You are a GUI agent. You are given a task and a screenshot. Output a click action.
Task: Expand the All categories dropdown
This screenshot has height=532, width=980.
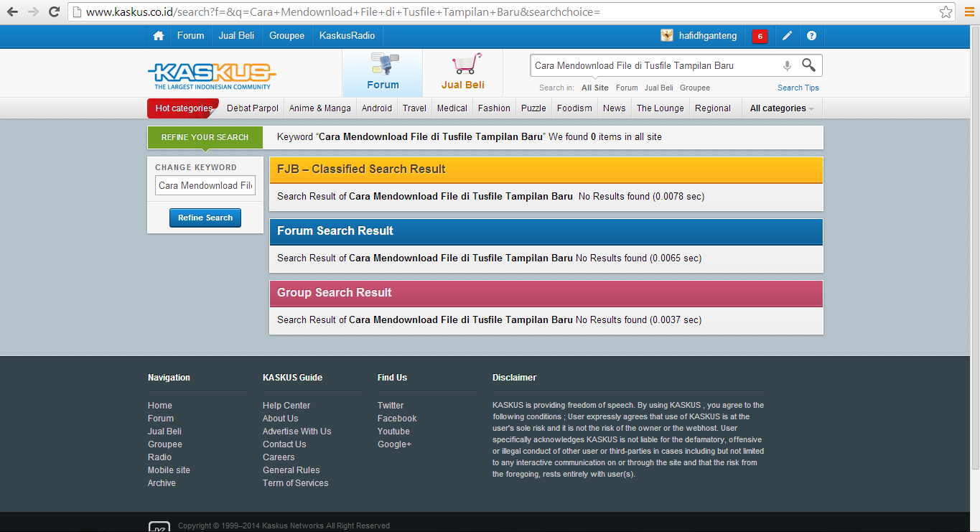coord(782,108)
